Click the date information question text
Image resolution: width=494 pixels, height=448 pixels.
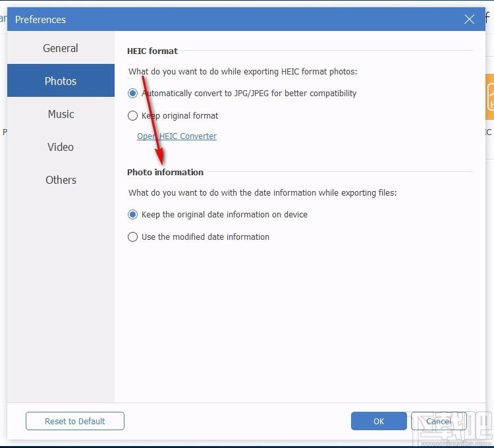[262, 192]
